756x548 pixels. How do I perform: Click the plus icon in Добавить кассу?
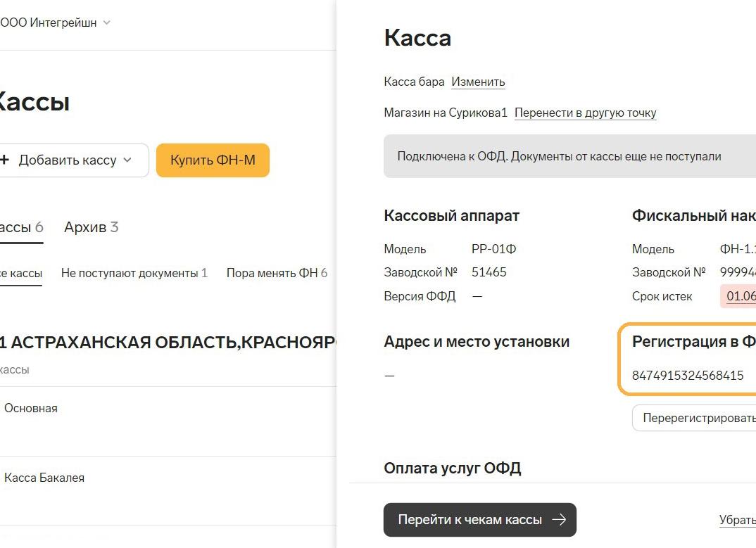5,160
